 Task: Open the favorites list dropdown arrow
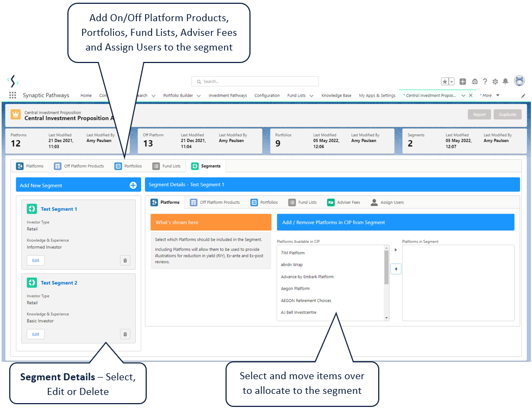[452, 81]
